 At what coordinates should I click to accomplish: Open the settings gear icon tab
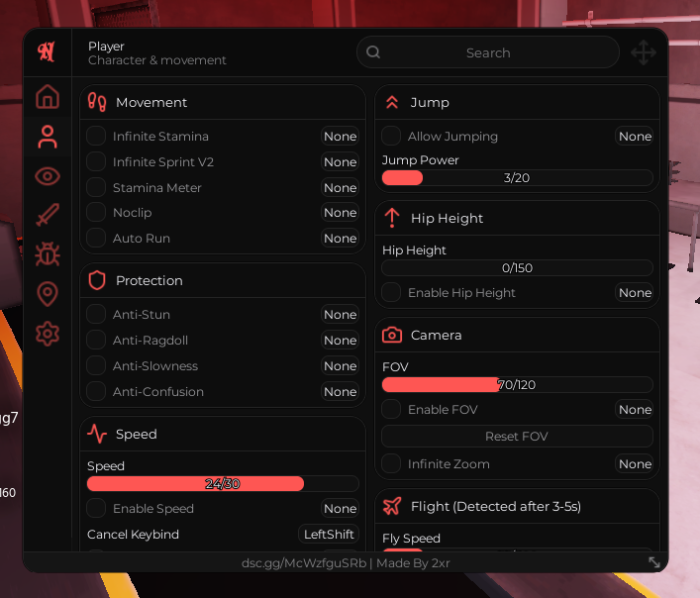(48, 334)
